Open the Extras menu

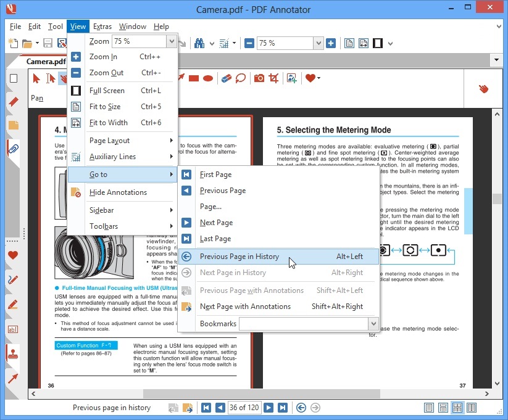(x=102, y=27)
